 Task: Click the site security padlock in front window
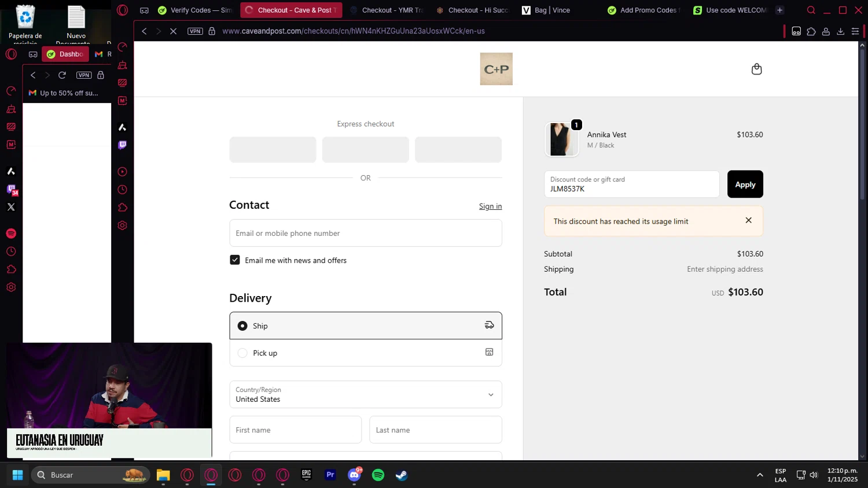click(x=212, y=31)
